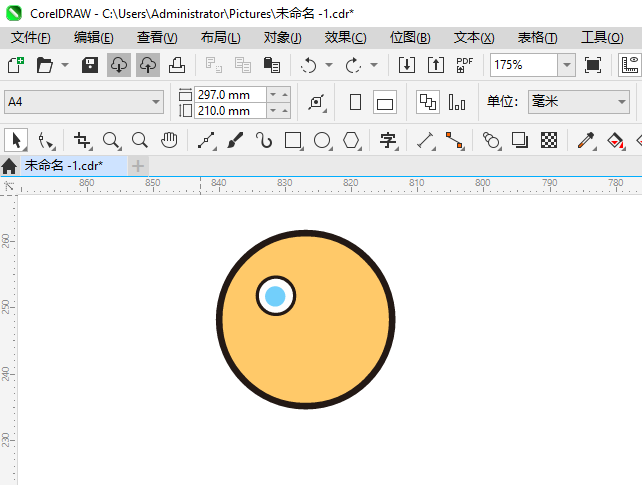Click the page width field 297.0 mm
Viewport: 642px width, 485px height.
[x=230, y=95]
